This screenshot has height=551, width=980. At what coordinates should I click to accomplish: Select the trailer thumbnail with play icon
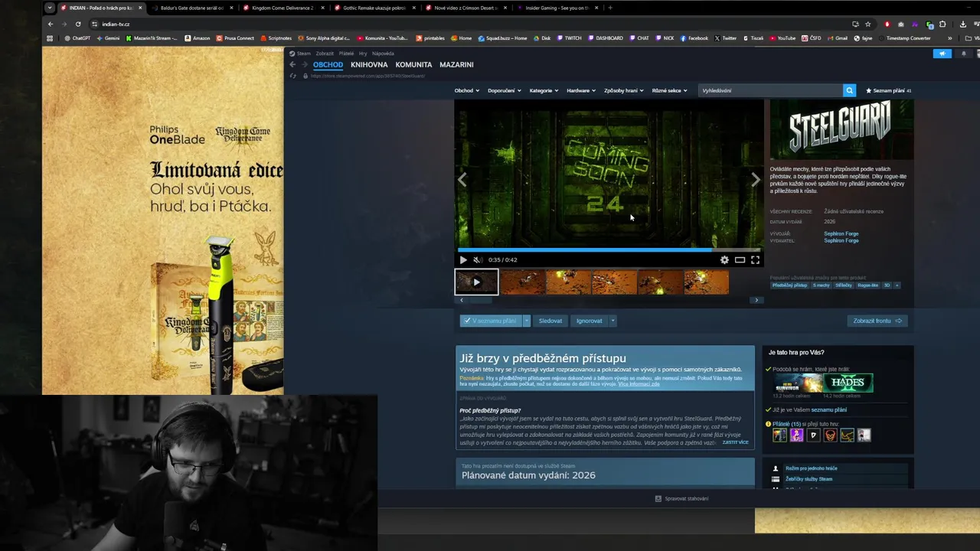(476, 282)
